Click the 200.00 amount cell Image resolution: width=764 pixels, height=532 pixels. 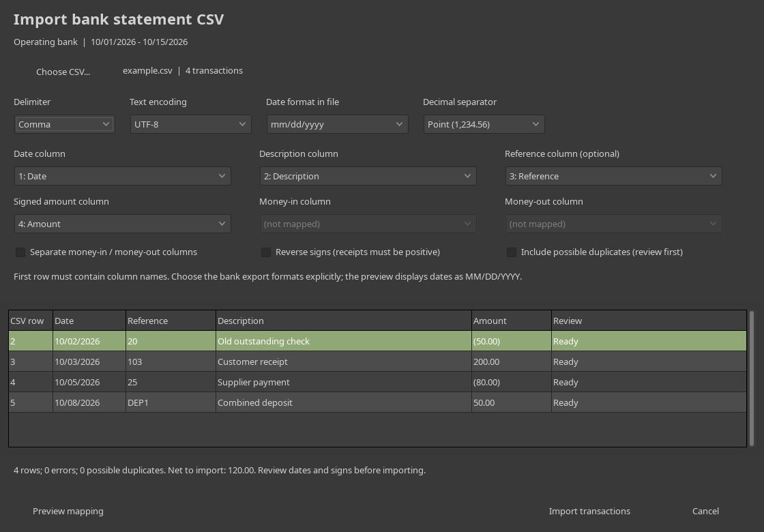(511, 361)
